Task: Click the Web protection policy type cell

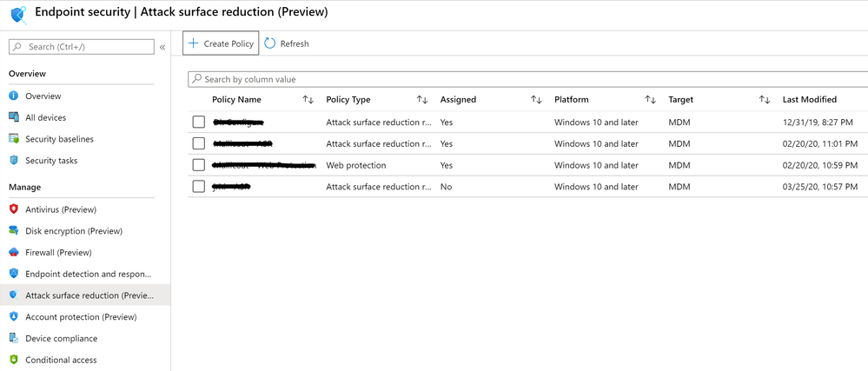Action: coord(356,165)
